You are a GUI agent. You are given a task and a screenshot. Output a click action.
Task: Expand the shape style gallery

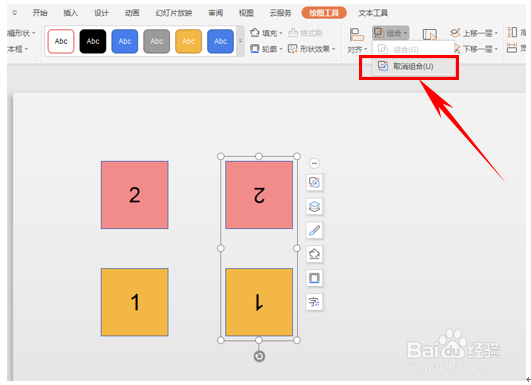(240, 41)
